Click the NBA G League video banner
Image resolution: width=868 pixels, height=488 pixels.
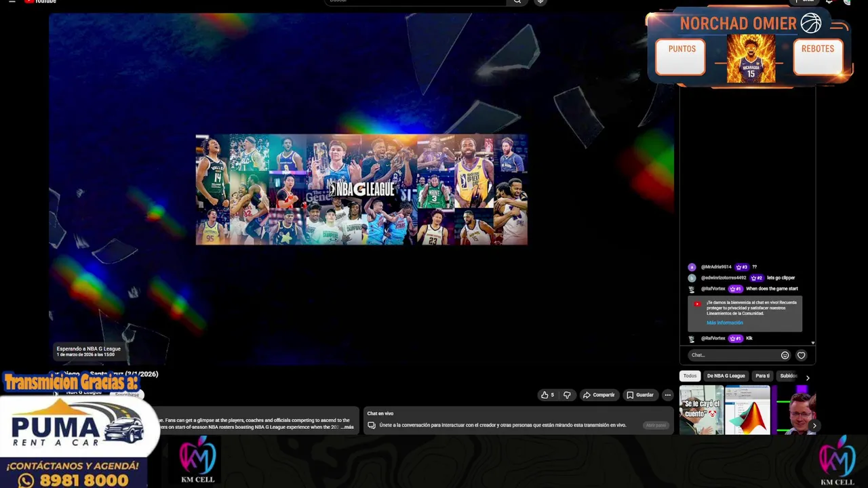click(361, 190)
